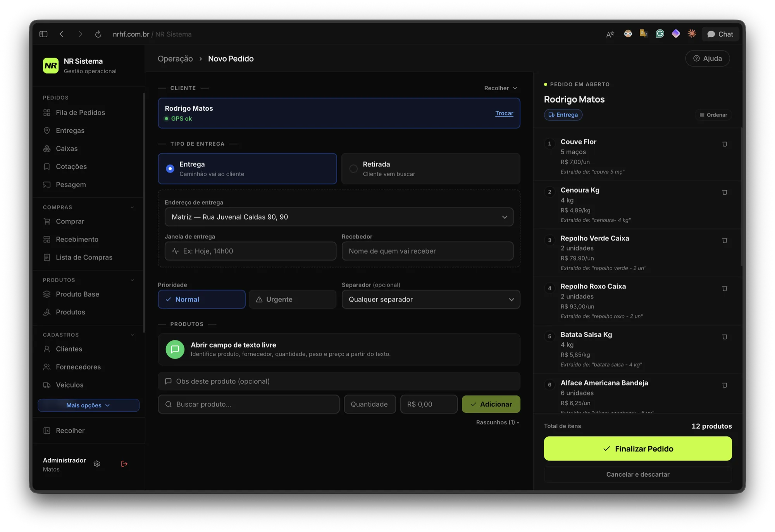Remove Alface Americana Bandeja item
Image resolution: width=775 pixels, height=532 pixels.
coord(724,385)
